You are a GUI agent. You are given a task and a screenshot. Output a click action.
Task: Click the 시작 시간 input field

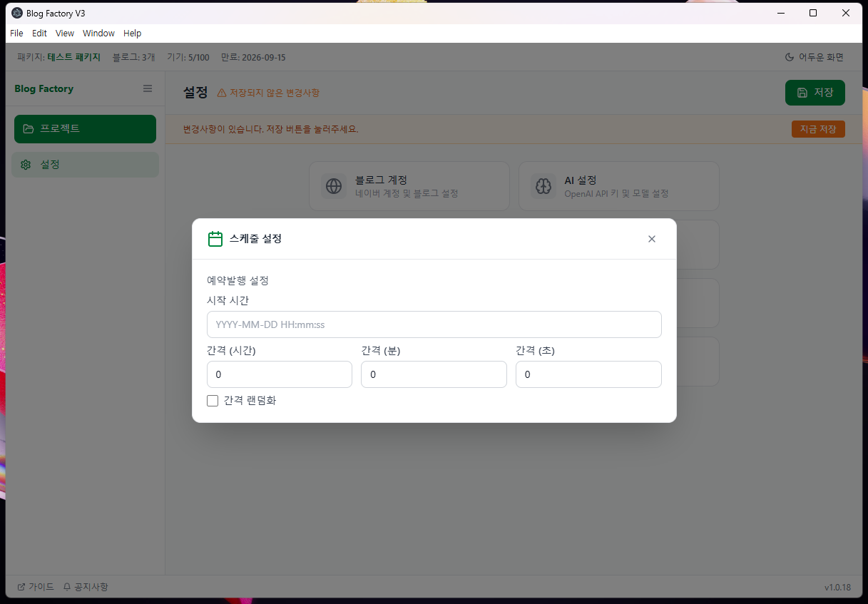[x=434, y=324]
